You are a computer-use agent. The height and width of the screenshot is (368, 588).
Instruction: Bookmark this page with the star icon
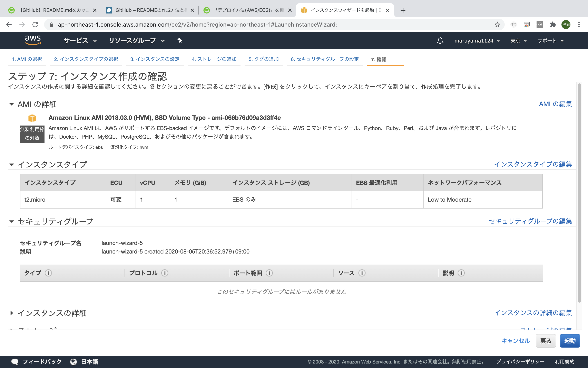(x=497, y=25)
